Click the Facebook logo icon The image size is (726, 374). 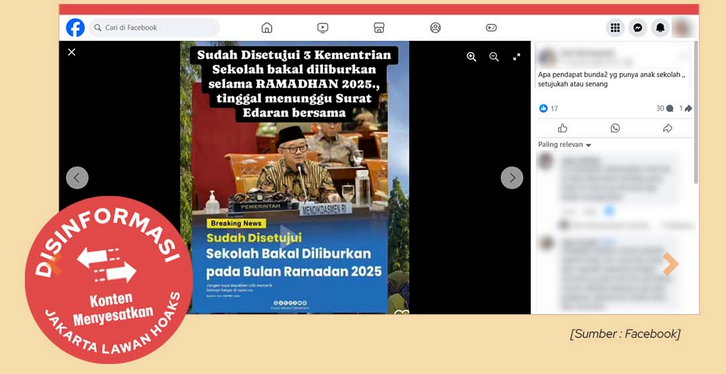(75, 28)
